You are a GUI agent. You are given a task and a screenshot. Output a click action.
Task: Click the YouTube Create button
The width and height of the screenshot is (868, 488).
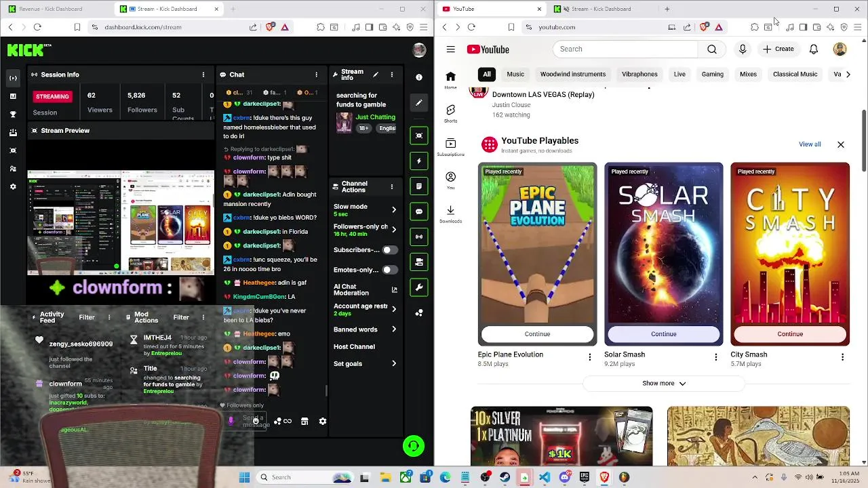[778, 49]
